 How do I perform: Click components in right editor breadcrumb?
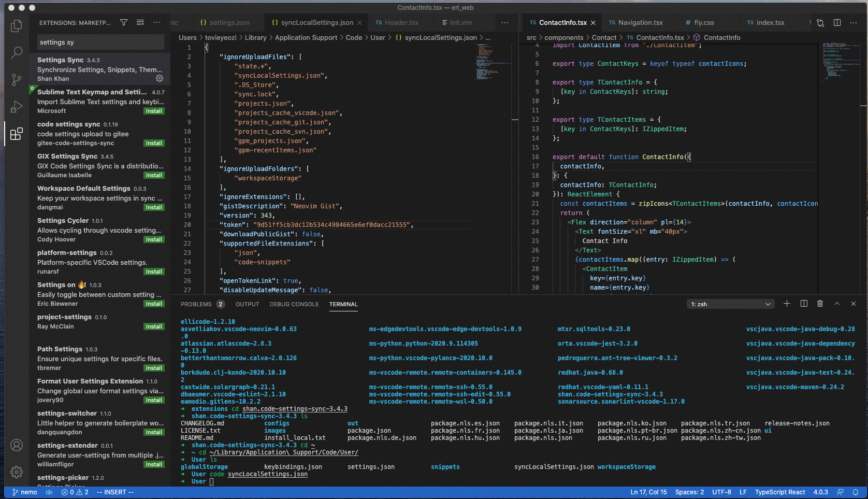pos(563,38)
